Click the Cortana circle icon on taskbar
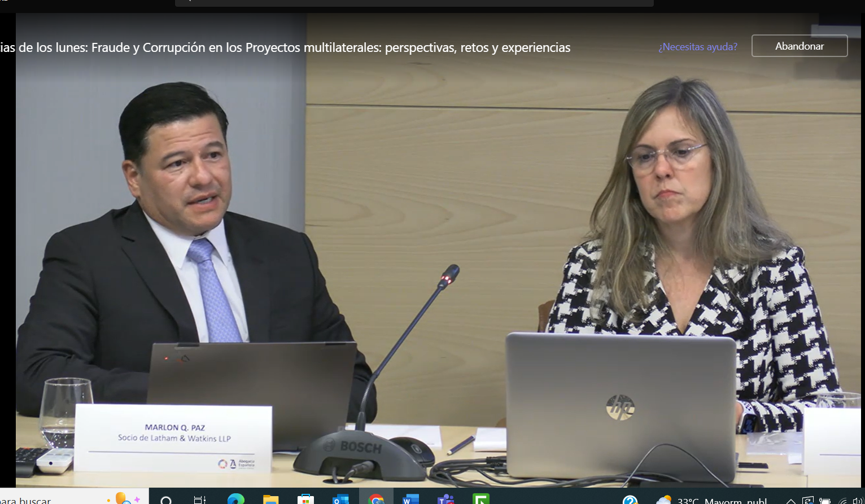The image size is (865, 504). click(167, 500)
